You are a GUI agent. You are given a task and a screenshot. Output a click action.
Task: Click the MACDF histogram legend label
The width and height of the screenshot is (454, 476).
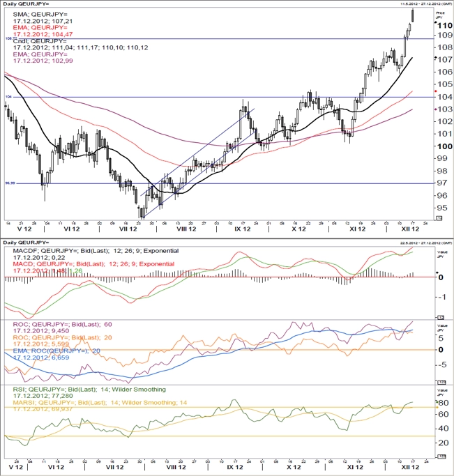click(96, 251)
